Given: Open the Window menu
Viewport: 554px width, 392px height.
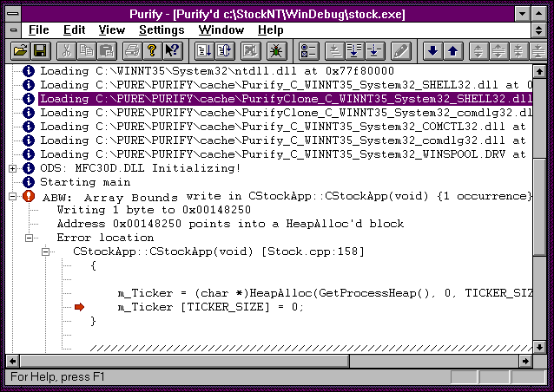Looking at the screenshot, I should pos(221,30).
